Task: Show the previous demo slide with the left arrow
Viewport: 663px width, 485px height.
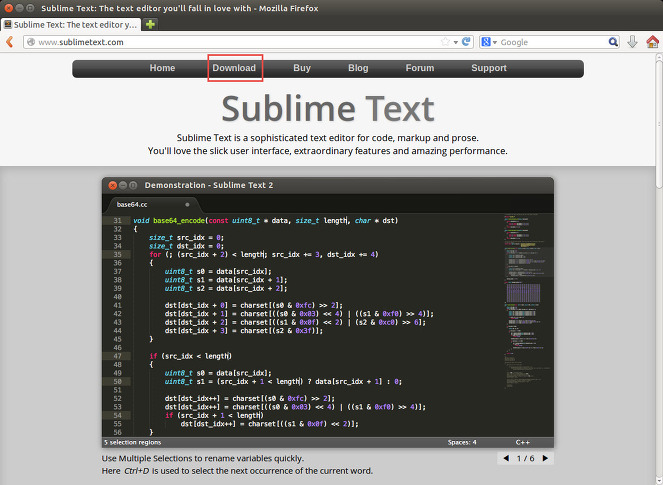Action: pos(506,458)
